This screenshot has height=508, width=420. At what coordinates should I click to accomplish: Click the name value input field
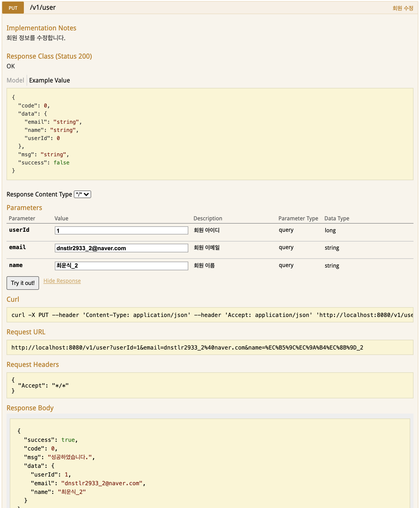click(121, 266)
